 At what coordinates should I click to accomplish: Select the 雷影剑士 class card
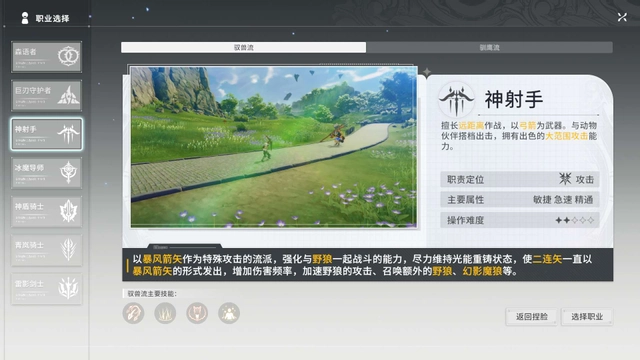pyautogui.click(x=47, y=289)
